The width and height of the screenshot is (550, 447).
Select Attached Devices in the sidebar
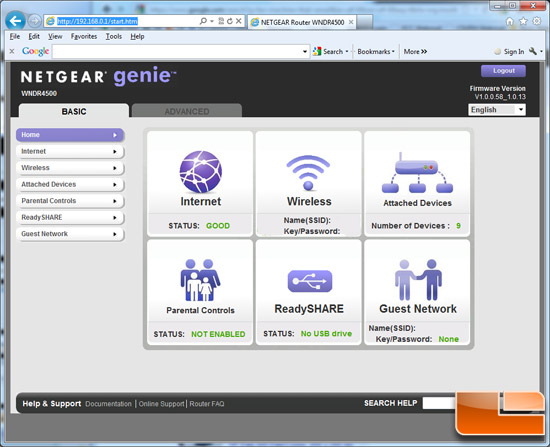[70, 184]
